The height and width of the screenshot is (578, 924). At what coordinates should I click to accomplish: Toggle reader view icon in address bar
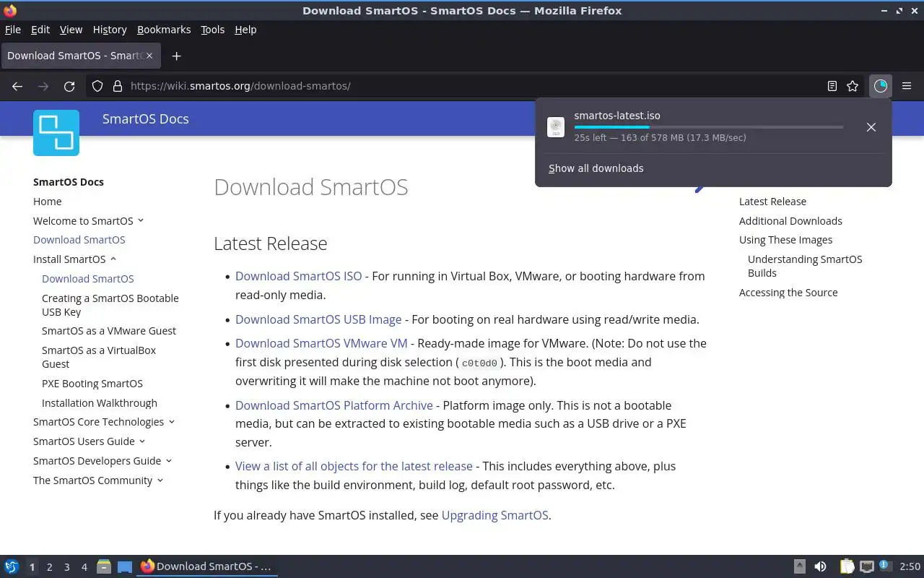pos(832,86)
